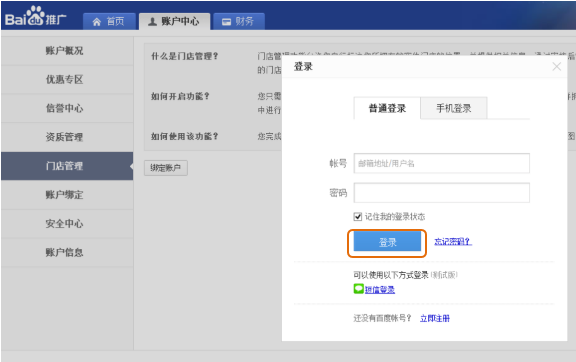Click the home icon on 首页 tab
The image size is (576, 362).
tap(97, 22)
